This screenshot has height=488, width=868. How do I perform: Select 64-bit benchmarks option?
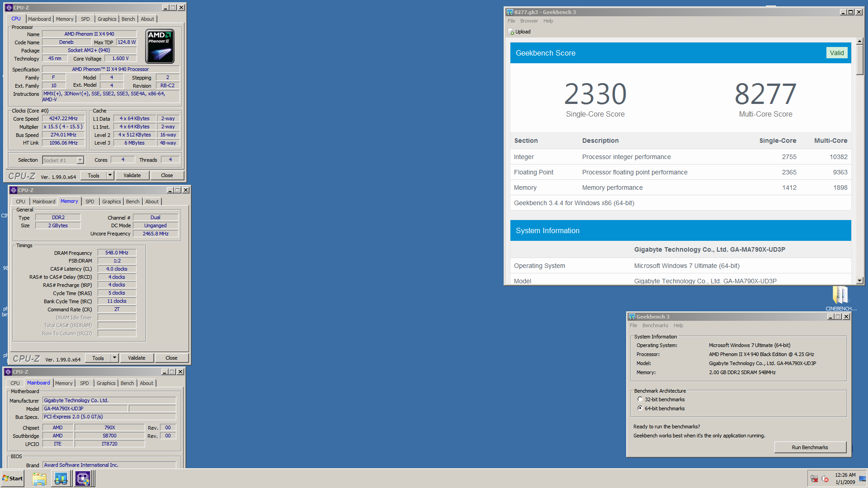pyautogui.click(x=640, y=408)
